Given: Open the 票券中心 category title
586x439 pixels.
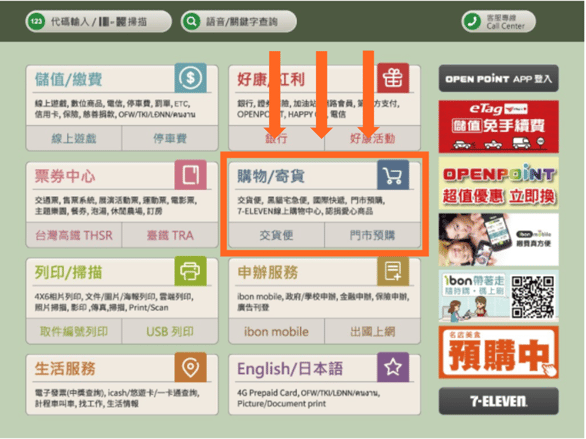Looking at the screenshot, I should (x=65, y=176).
